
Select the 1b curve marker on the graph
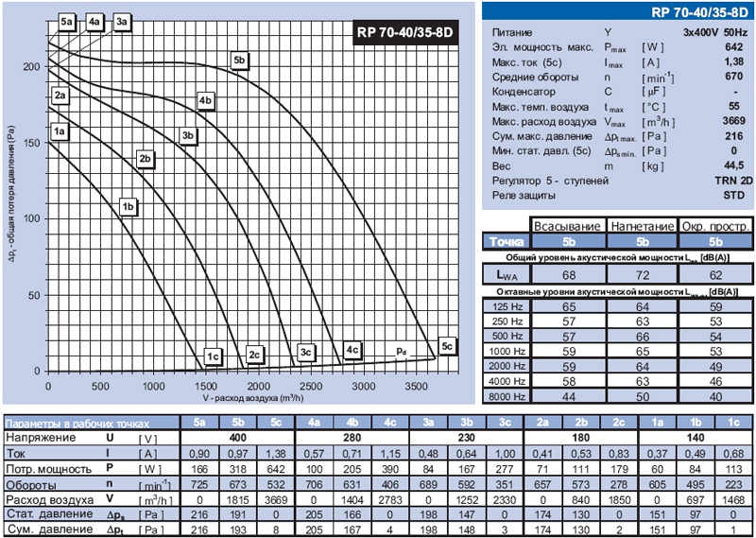pos(129,205)
